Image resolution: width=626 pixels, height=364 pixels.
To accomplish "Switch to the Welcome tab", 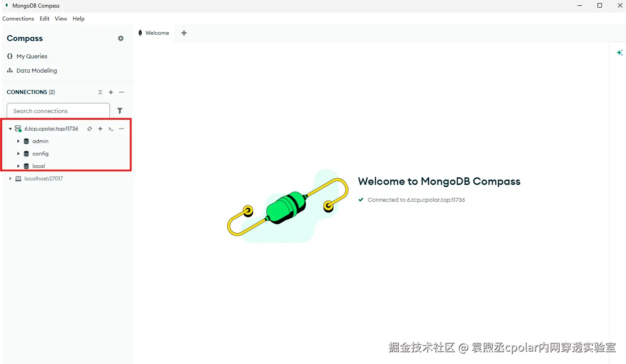I will tap(154, 33).
